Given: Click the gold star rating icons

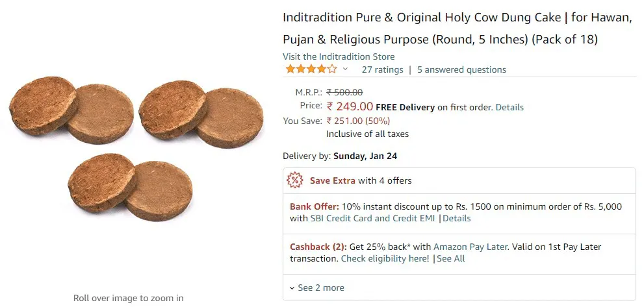Looking at the screenshot, I should [311, 69].
